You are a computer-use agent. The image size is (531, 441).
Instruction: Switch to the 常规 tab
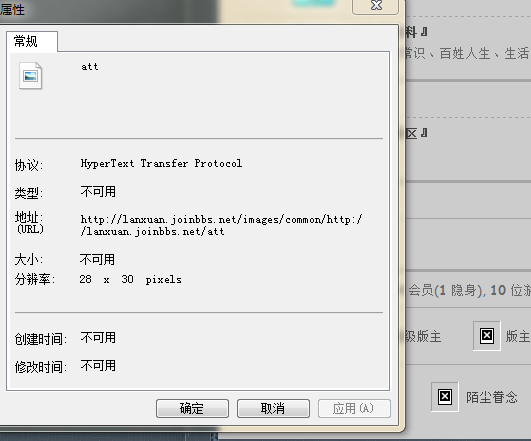point(32,41)
